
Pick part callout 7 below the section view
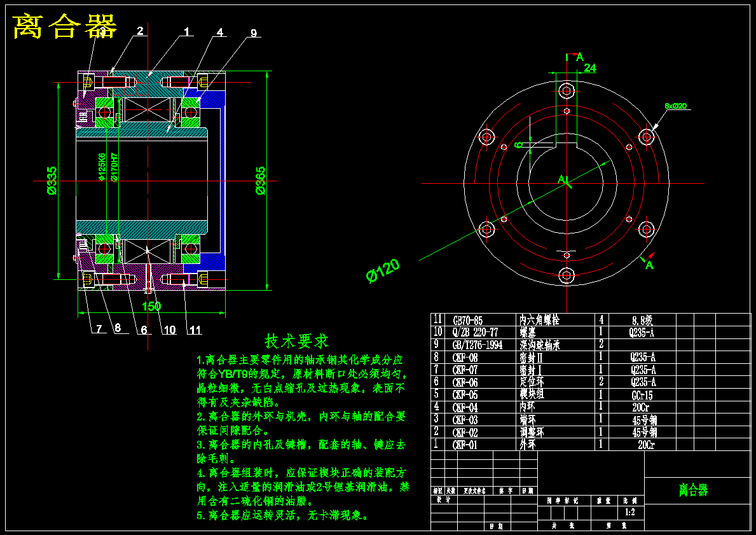pos(99,329)
